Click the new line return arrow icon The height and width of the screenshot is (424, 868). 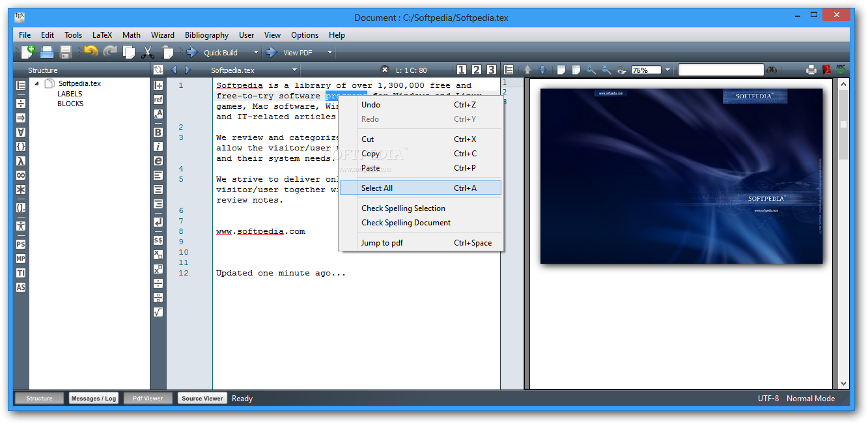[x=158, y=222]
